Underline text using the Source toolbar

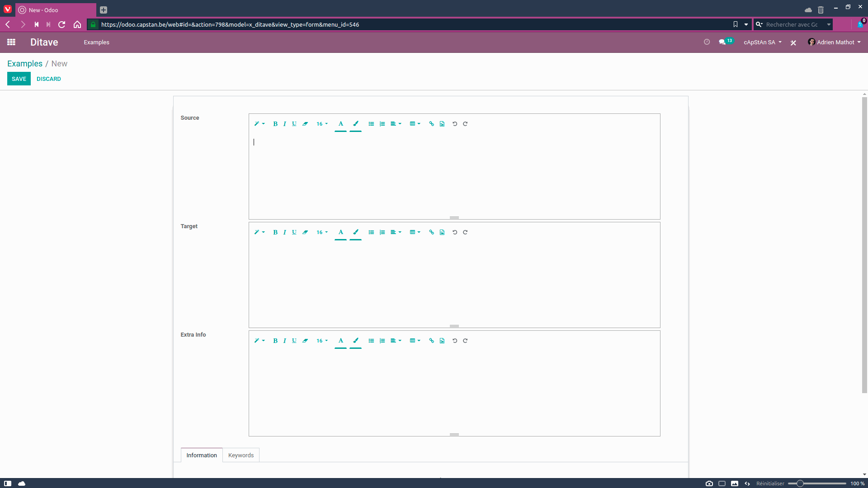tap(294, 124)
